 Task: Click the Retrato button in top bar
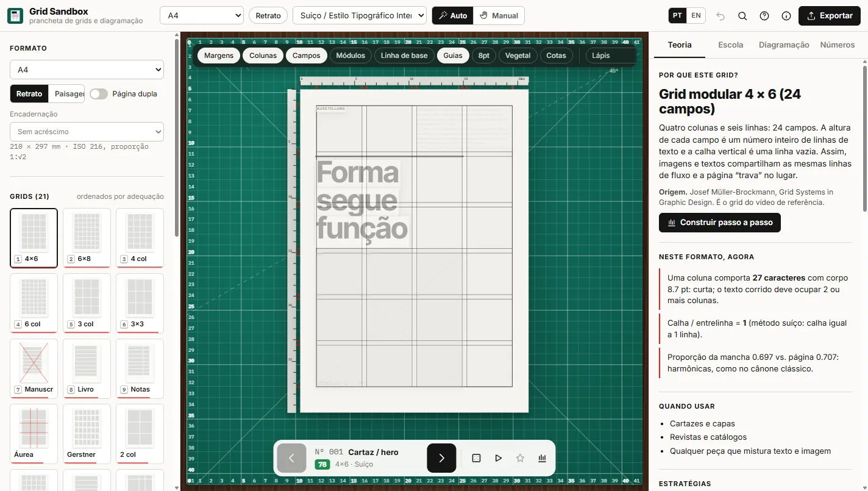pyautogui.click(x=268, y=16)
